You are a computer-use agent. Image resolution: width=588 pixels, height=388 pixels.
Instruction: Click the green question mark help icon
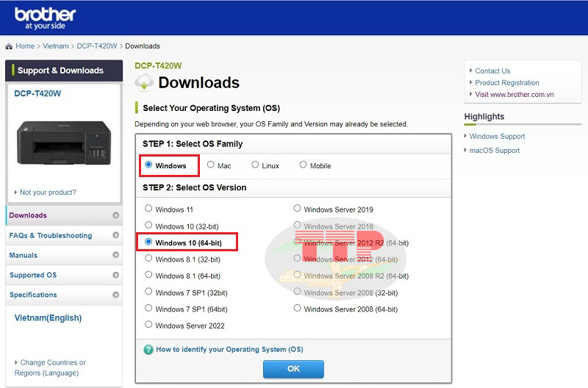pos(148,349)
